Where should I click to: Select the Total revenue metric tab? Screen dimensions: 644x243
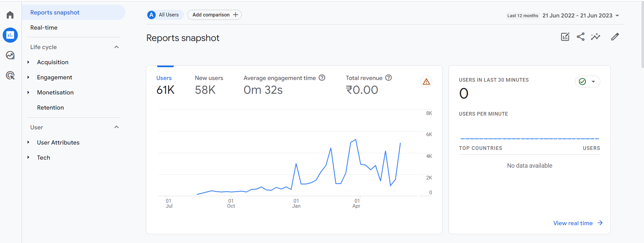[369, 85]
